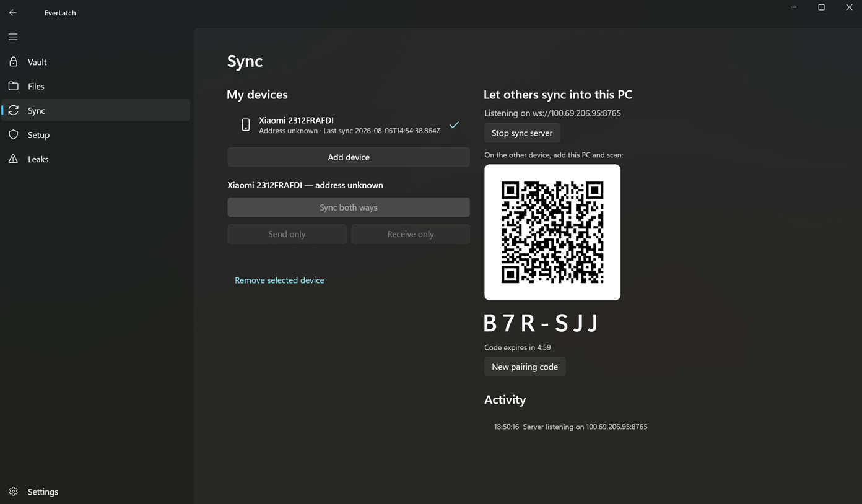Toggle the hamburger navigation menu
The image size is (862, 504).
pyautogui.click(x=13, y=37)
